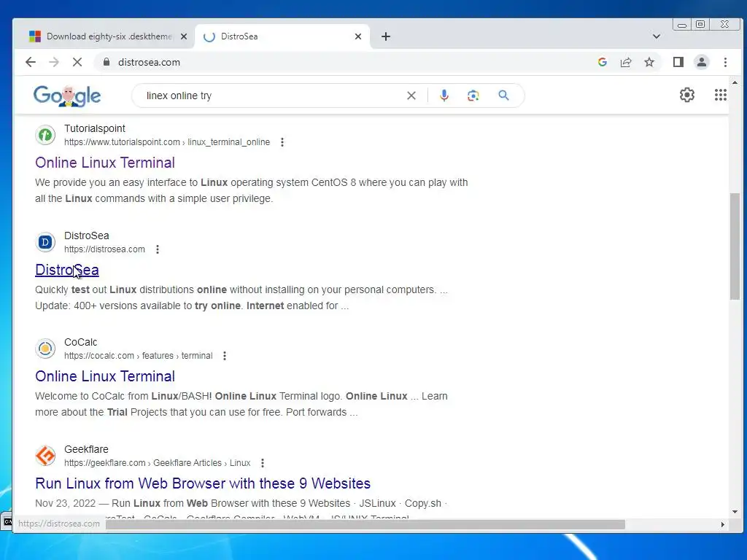Click the address bar showing distrosea.com
Screen dimensions: 747x560
[x=343, y=62]
